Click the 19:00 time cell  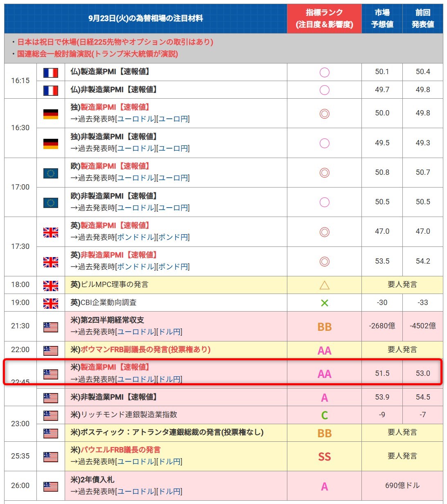20,303
